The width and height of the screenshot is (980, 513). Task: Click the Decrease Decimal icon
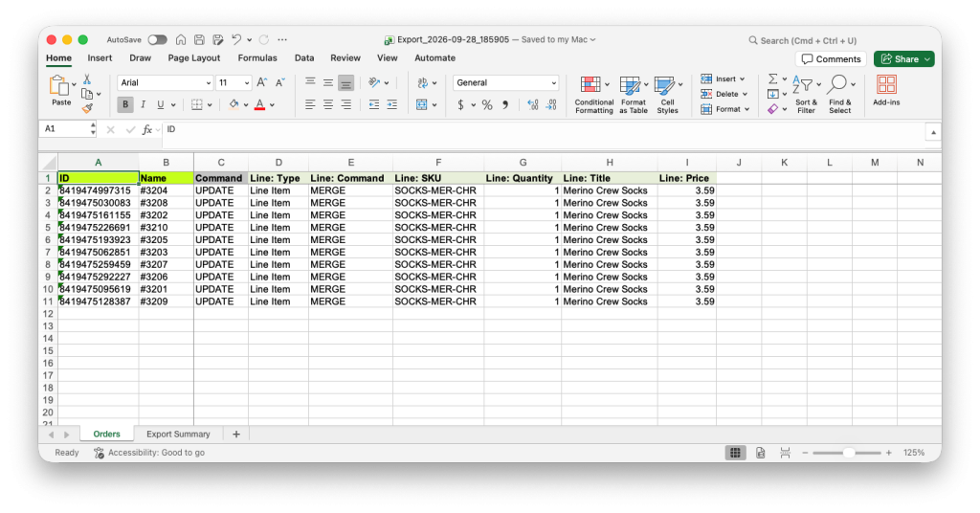point(551,105)
